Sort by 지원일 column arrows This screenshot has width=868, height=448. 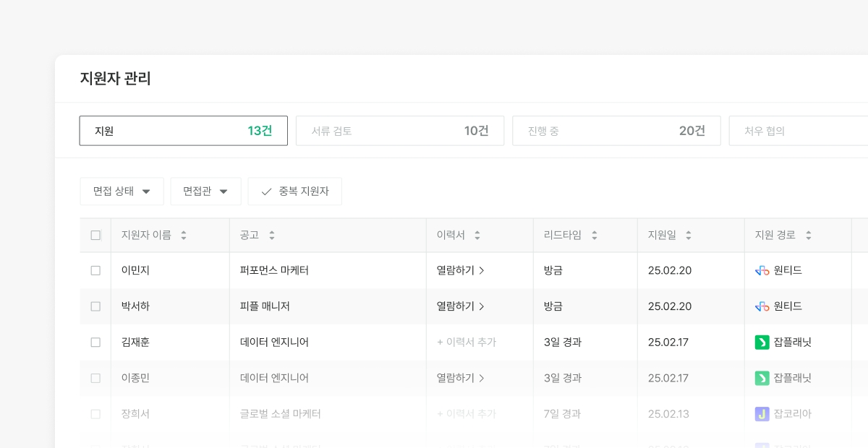689,236
